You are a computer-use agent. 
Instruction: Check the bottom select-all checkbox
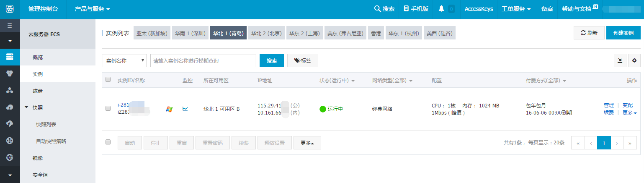(108, 142)
